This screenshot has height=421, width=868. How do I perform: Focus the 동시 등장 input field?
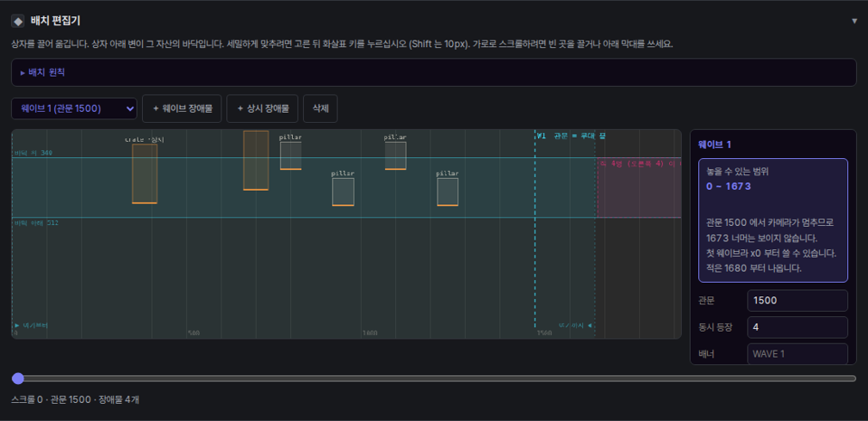coord(797,327)
